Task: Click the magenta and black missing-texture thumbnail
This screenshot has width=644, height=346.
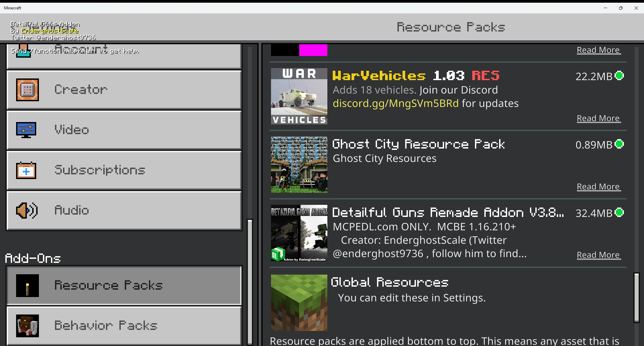Action: pos(299,50)
